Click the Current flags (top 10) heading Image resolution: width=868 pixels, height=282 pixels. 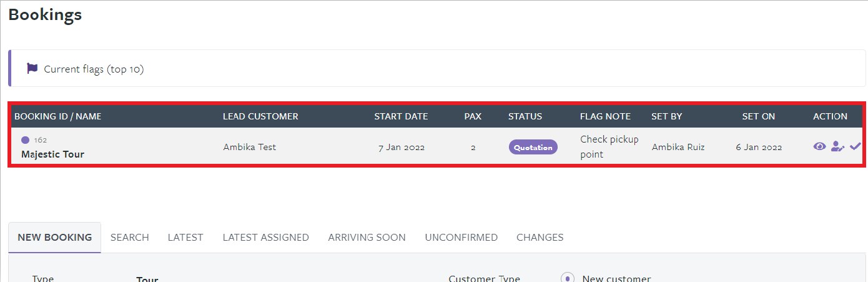point(94,69)
